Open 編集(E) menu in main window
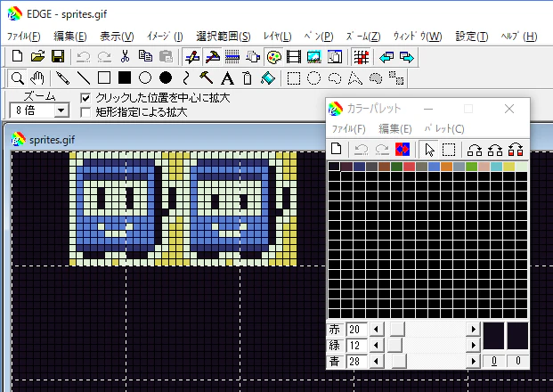 [69, 36]
